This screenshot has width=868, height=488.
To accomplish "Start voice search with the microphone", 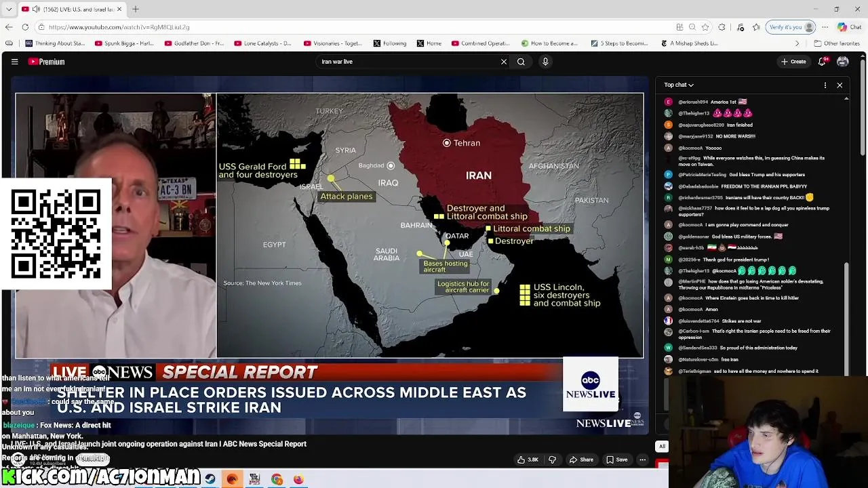I will pos(545,62).
